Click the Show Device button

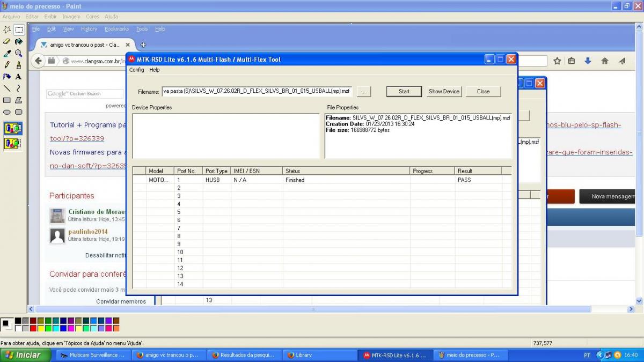[x=444, y=91]
